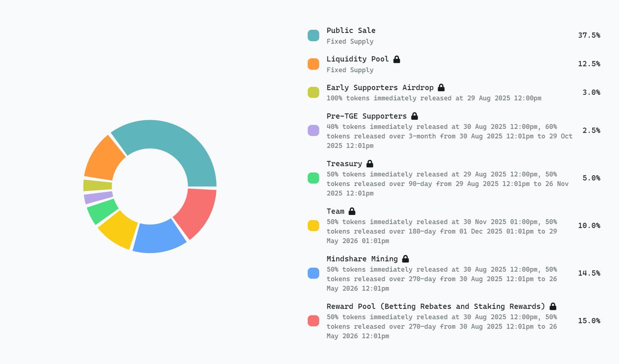Click the lock icon beside Liquidity Pool

[397, 59]
